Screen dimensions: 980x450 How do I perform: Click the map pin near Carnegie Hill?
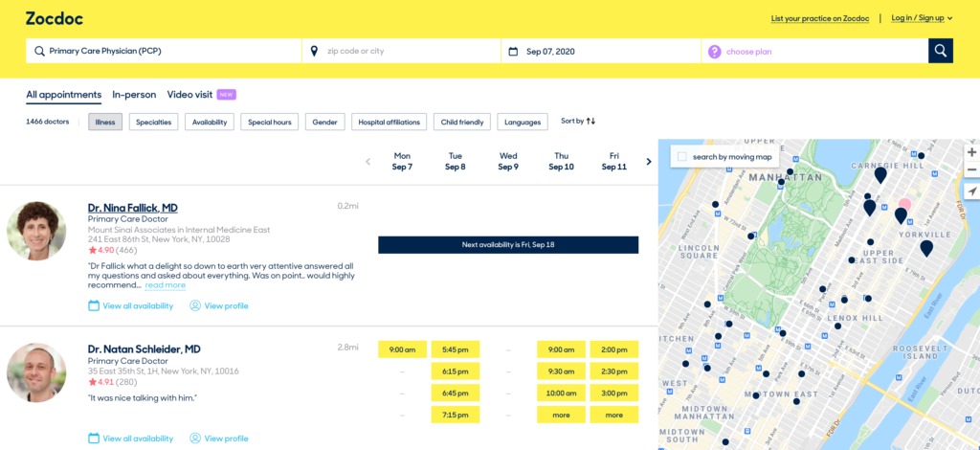(x=880, y=175)
